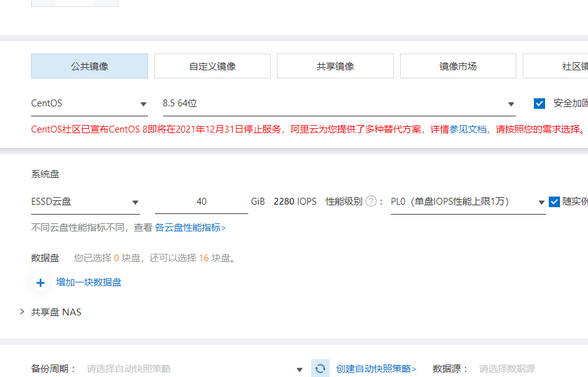Switch to the 自定义镜像 tab
Image resolution: width=588 pixels, height=377 pixels.
tap(212, 66)
